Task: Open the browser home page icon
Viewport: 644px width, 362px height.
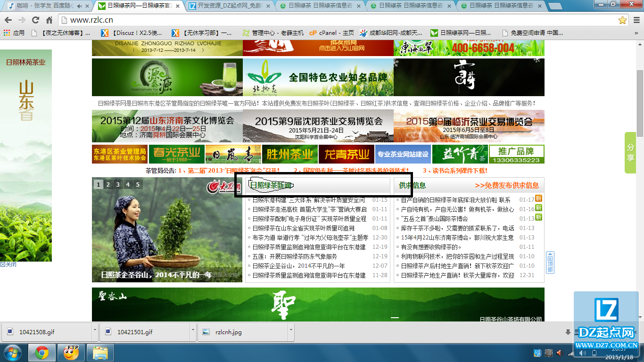Action: (x=49, y=20)
